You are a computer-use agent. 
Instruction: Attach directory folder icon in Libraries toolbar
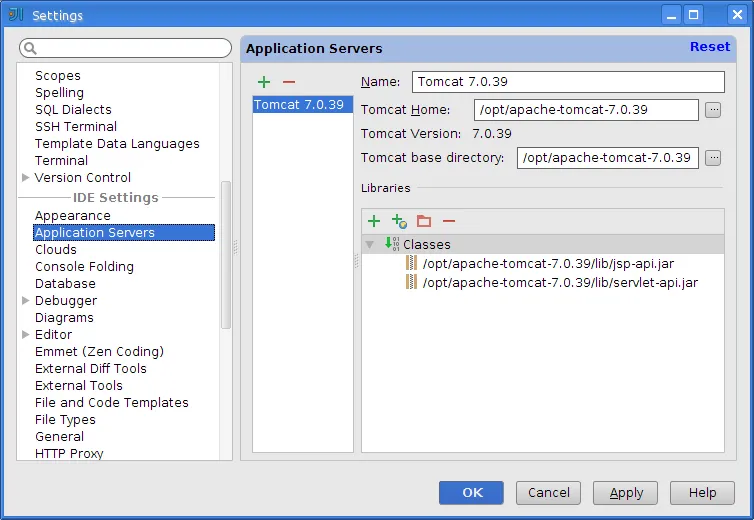tap(424, 221)
